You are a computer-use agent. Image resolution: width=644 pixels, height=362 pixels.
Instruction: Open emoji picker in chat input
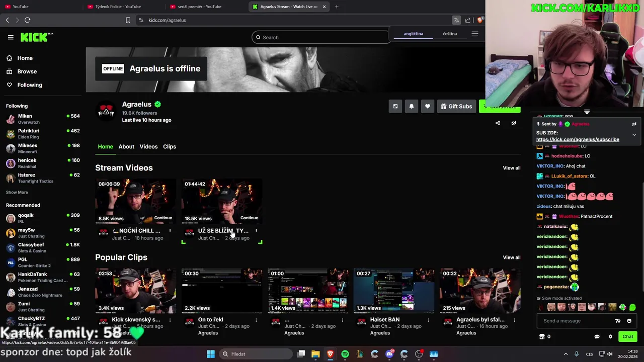tap(629, 321)
